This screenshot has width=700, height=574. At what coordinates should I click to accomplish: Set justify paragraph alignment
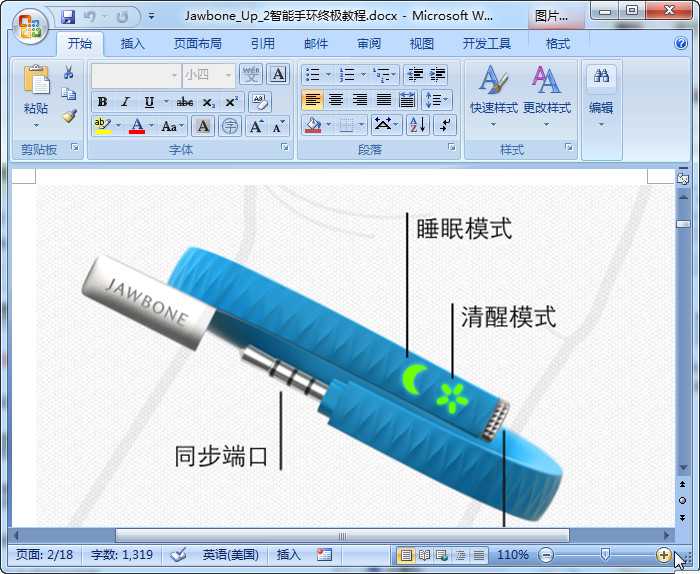click(383, 100)
